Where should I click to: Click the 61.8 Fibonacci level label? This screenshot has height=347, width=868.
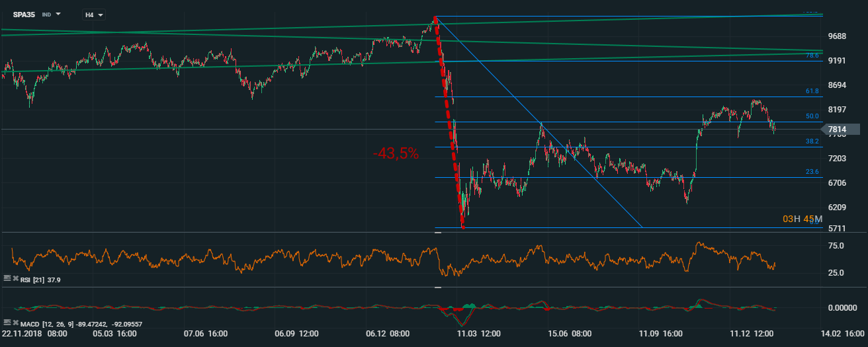812,91
